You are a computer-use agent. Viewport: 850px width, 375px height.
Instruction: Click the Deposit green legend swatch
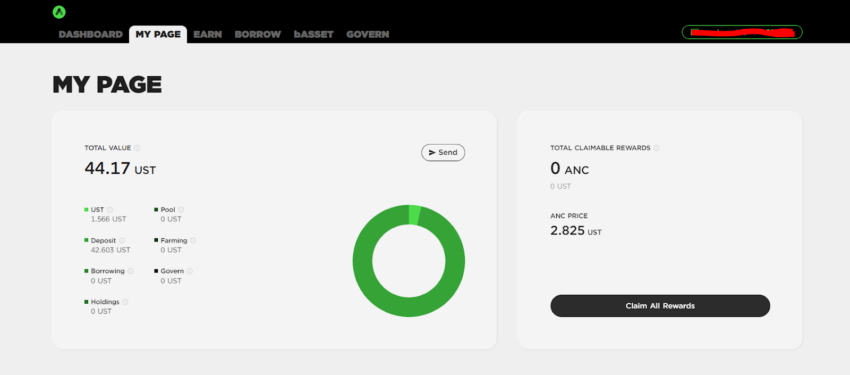click(86, 240)
